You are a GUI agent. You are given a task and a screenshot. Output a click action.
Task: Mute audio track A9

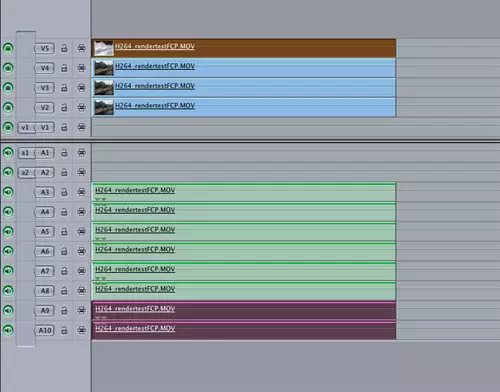[x=8, y=310]
